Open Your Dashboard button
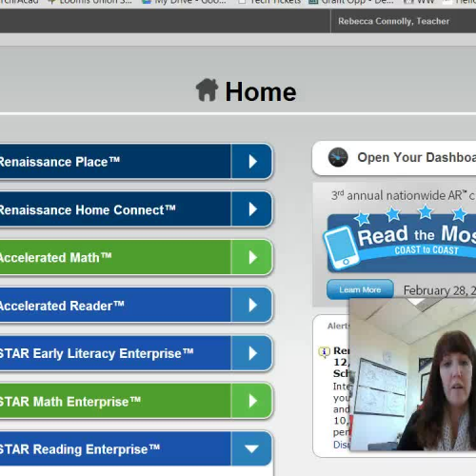This screenshot has width=476, height=476. [x=394, y=158]
